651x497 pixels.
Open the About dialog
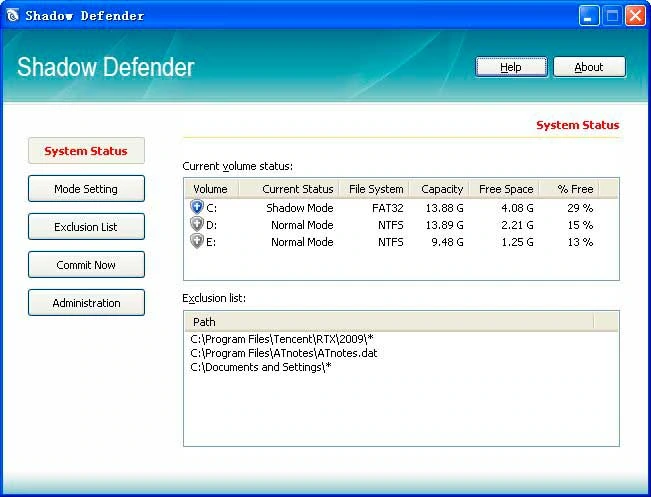click(589, 67)
